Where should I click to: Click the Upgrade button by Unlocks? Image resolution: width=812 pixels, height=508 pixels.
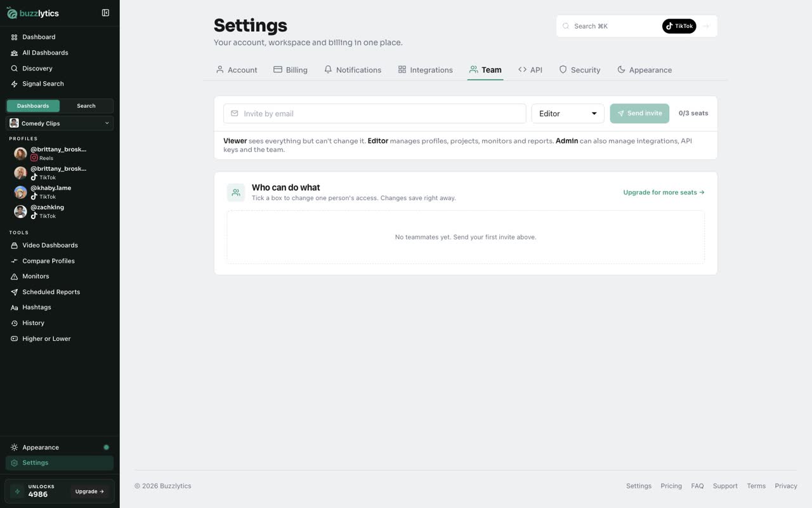(x=89, y=491)
